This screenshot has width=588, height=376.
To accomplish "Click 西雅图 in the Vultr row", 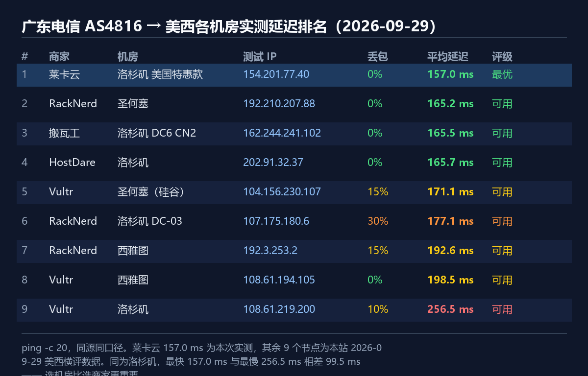I will tap(133, 280).
